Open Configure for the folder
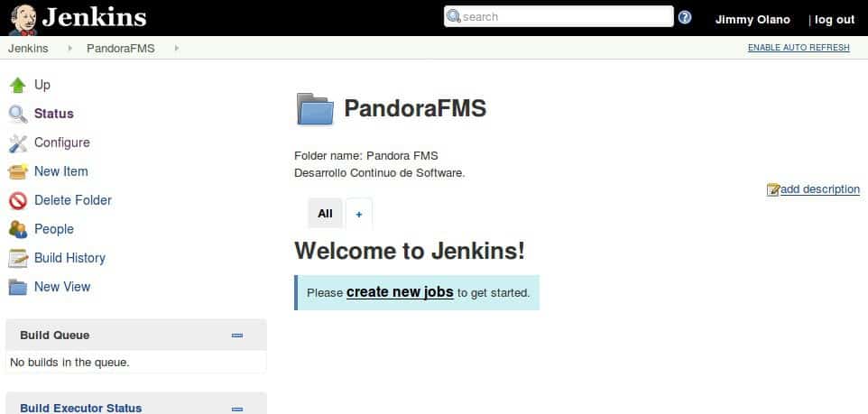This screenshot has width=868, height=414. pos(62,143)
